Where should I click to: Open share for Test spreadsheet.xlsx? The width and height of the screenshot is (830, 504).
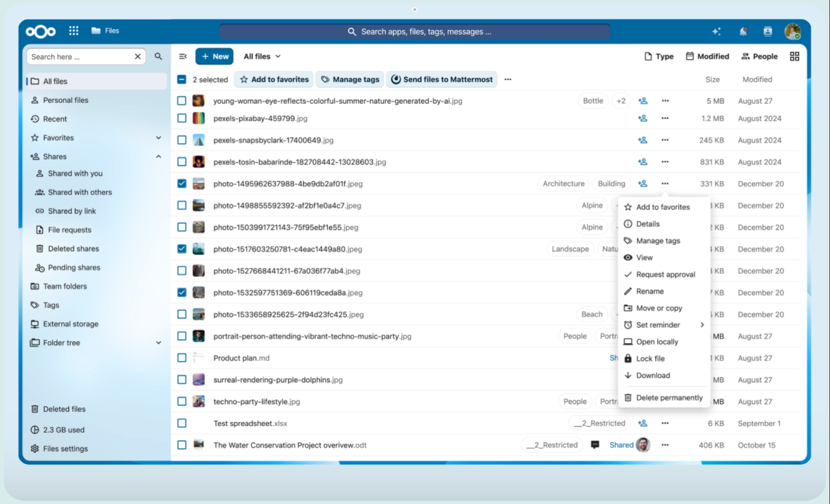click(x=643, y=423)
